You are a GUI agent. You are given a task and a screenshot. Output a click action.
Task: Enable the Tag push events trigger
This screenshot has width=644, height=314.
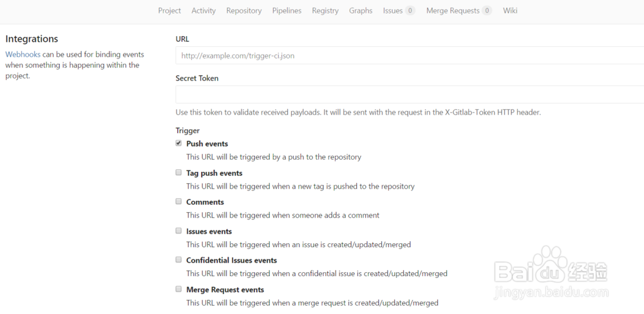coord(179,172)
